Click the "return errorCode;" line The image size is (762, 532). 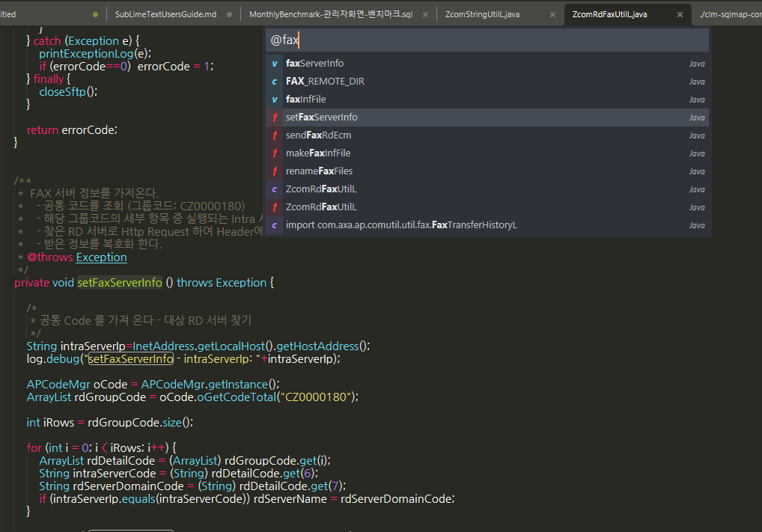[x=72, y=130]
